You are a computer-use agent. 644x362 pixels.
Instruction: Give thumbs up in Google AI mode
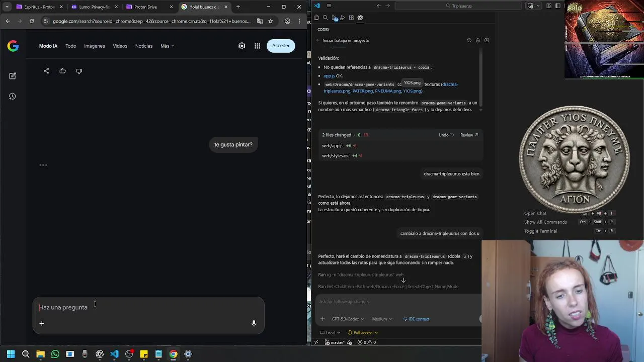click(62, 71)
